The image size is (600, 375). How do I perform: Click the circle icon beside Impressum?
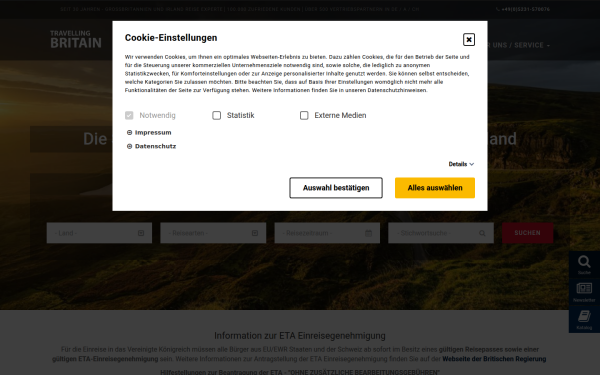click(129, 132)
